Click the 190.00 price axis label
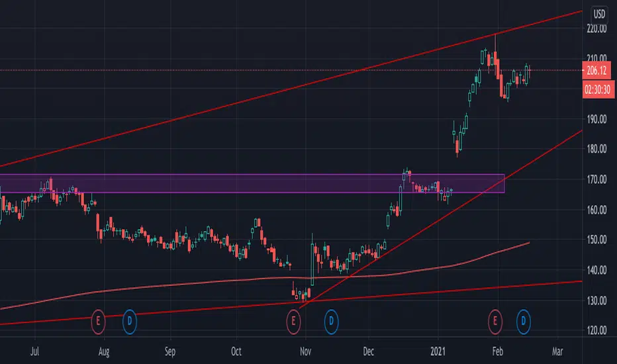The width and height of the screenshot is (617, 364). [x=596, y=119]
